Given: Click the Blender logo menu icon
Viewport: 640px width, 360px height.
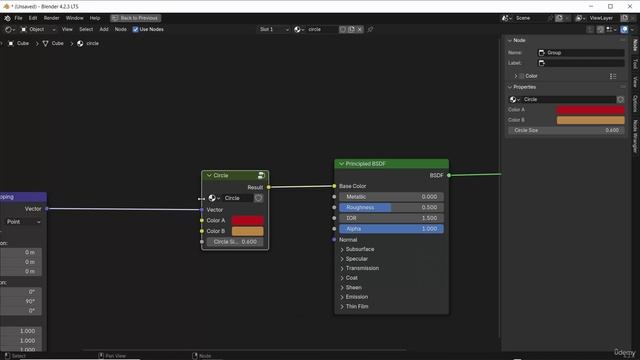Looking at the screenshot, I should (7, 18).
